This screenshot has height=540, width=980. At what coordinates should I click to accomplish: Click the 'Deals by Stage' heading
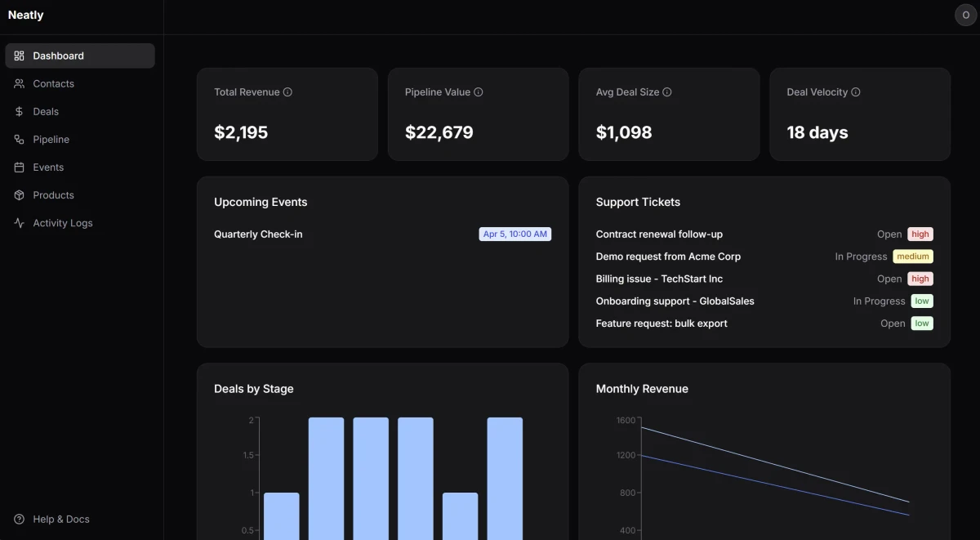coord(254,389)
